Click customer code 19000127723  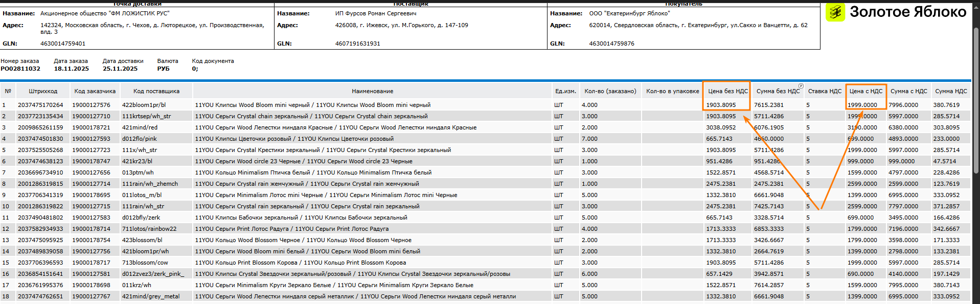91,150
